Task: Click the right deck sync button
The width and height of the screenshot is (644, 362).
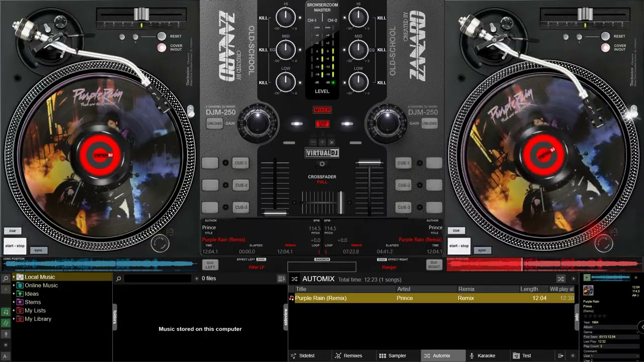Action: (x=482, y=250)
